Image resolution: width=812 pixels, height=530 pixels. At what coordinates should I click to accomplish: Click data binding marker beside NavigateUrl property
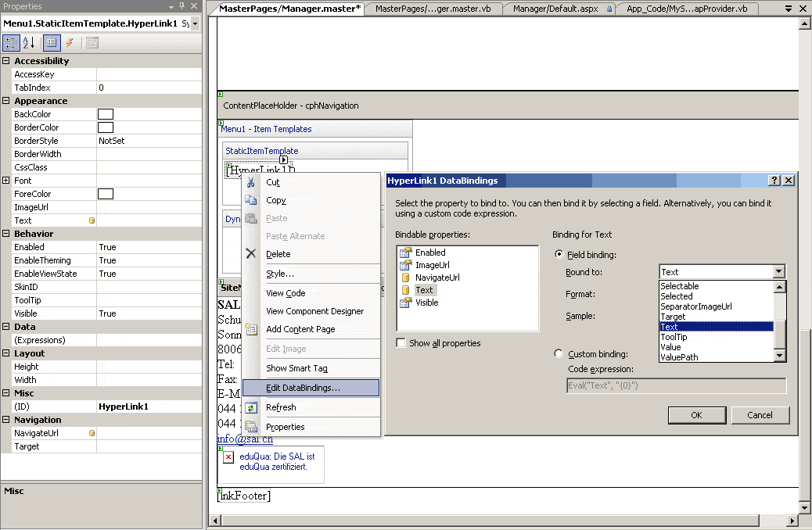click(92, 433)
